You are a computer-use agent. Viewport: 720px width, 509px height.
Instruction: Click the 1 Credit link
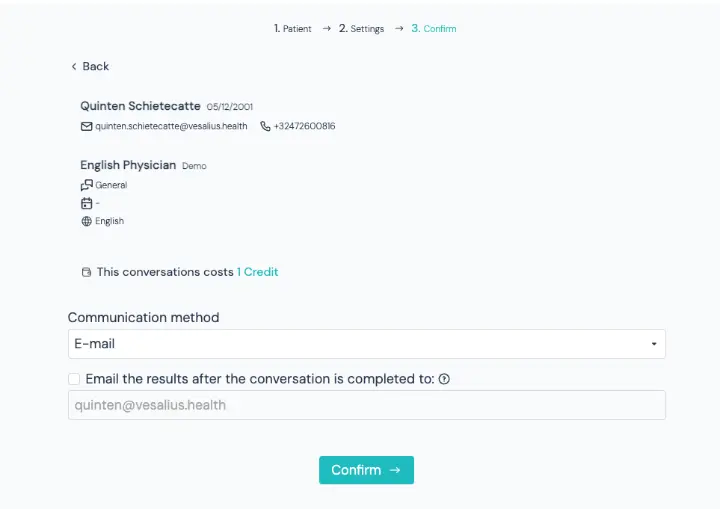coord(258,272)
